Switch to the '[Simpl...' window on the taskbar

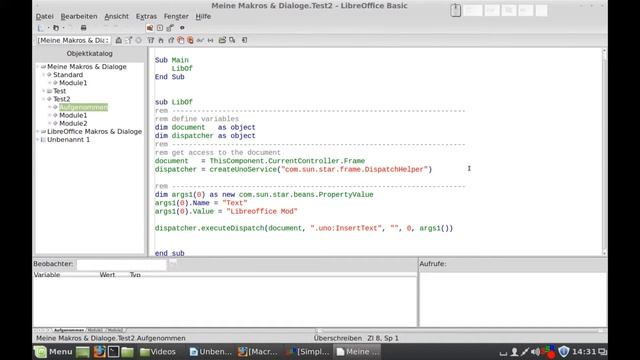pos(308,351)
